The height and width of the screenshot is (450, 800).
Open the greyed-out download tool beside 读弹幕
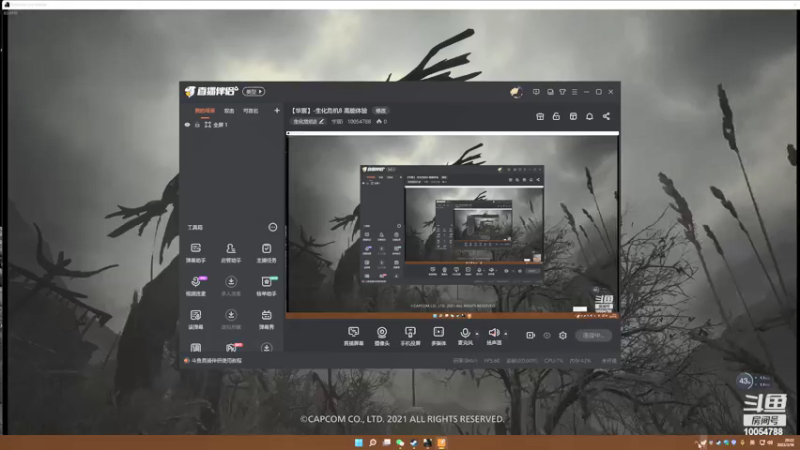(x=231, y=319)
